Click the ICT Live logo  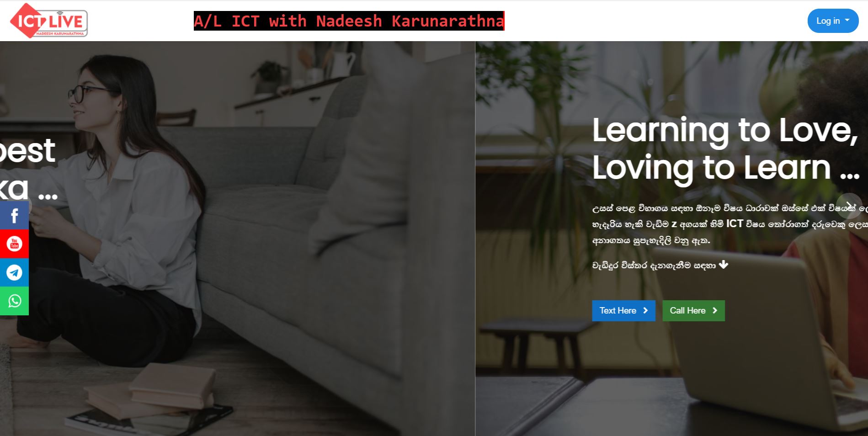(x=48, y=21)
